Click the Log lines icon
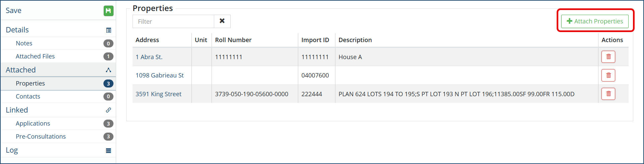The height and width of the screenshot is (164, 644). (108, 151)
